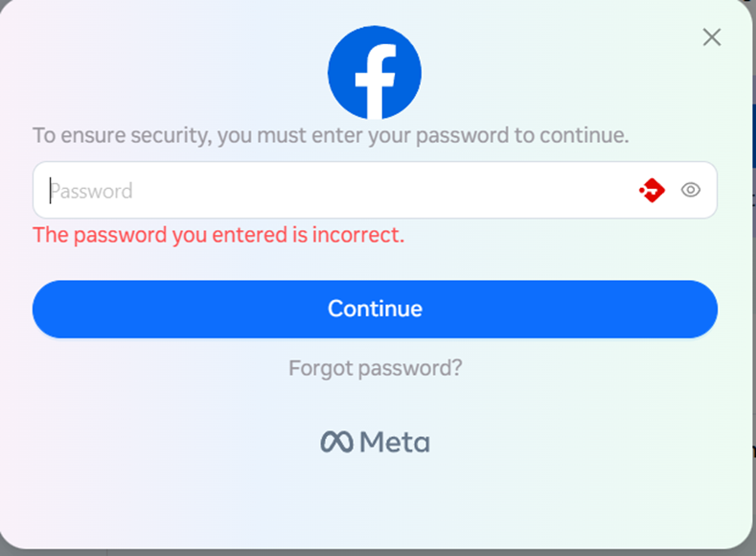
Task: Click the Meta branding at the dialog bottom
Action: tap(375, 442)
